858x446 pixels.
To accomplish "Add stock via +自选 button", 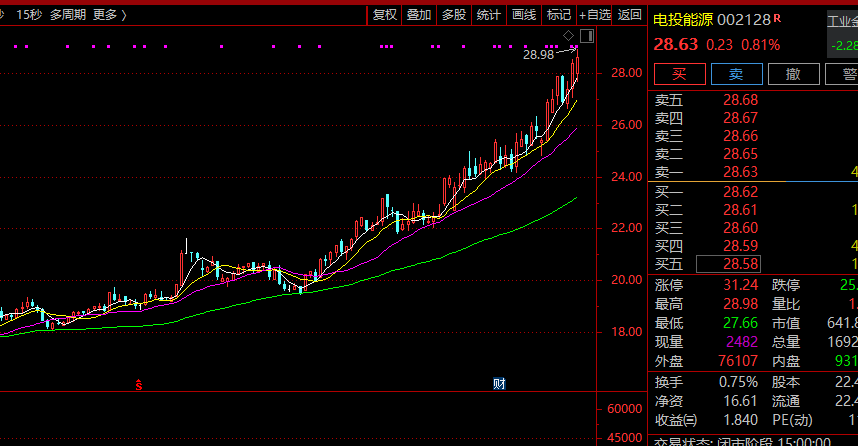I will [595, 14].
